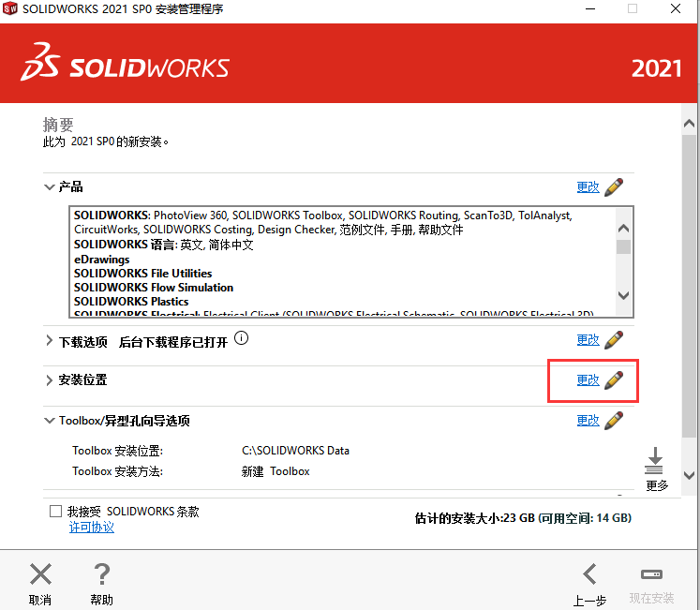Click the 更改 link for 安装位置

tap(588, 380)
